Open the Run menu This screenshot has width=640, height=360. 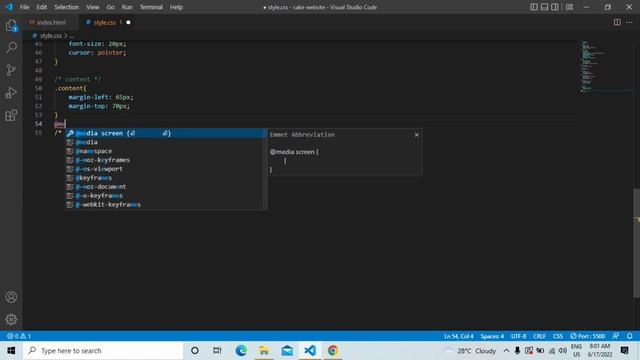pyautogui.click(x=127, y=7)
